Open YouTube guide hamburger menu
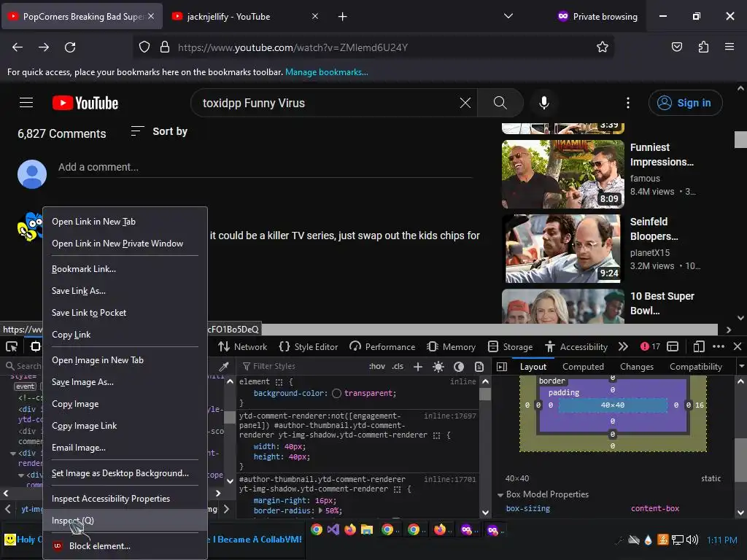The height and width of the screenshot is (560, 747). 26,102
